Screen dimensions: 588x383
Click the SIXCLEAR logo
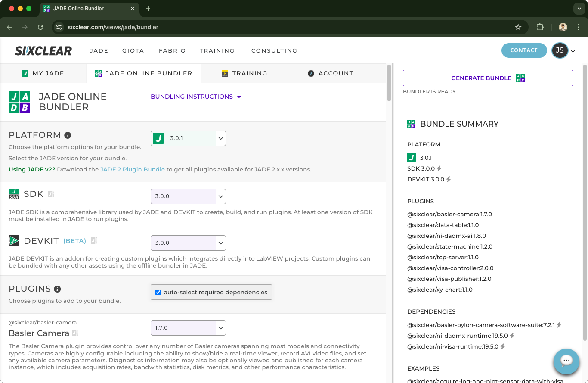[43, 50]
